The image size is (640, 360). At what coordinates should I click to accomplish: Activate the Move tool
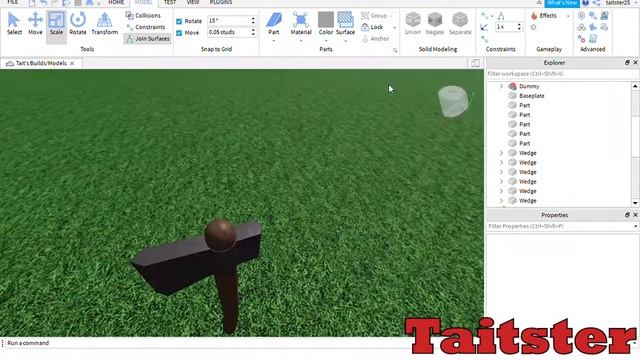[x=35, y=24]
